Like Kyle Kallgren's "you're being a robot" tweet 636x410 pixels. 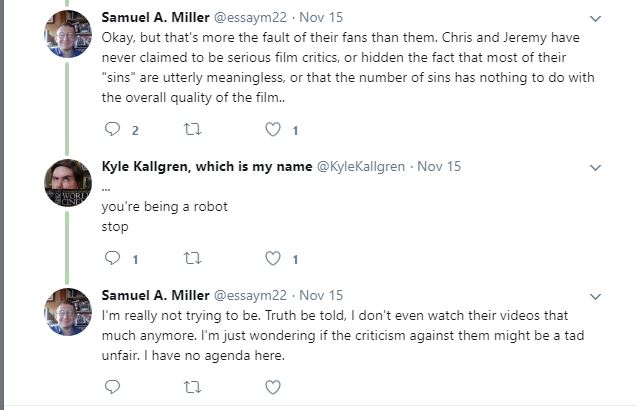(x=273, y=258)
